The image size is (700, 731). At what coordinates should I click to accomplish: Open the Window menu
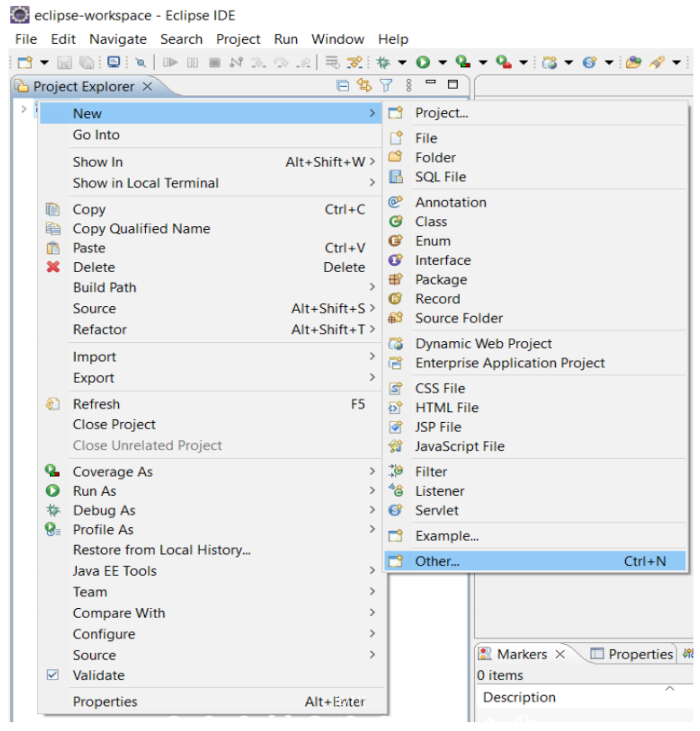(x=338, y=39)
